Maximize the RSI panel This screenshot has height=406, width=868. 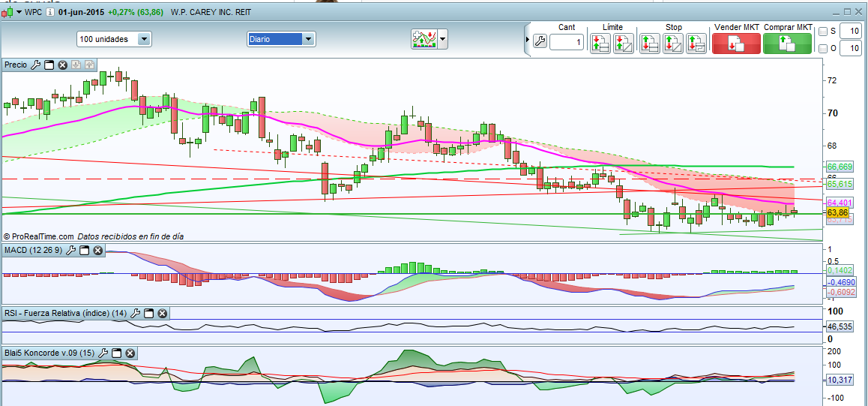point(149,313)
